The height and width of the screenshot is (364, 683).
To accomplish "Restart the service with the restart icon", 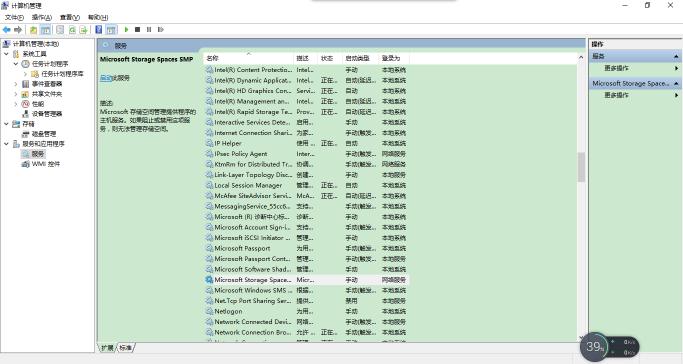I will click(x=161, y=30).
